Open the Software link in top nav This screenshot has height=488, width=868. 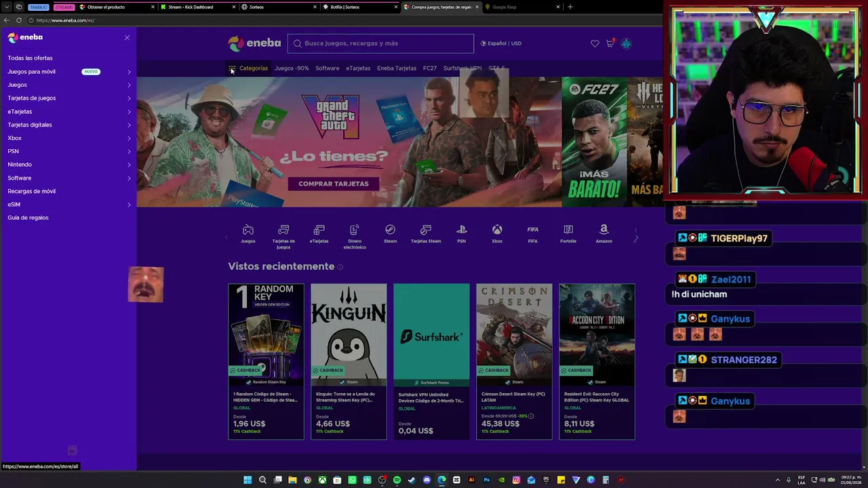tap(327, 68)
